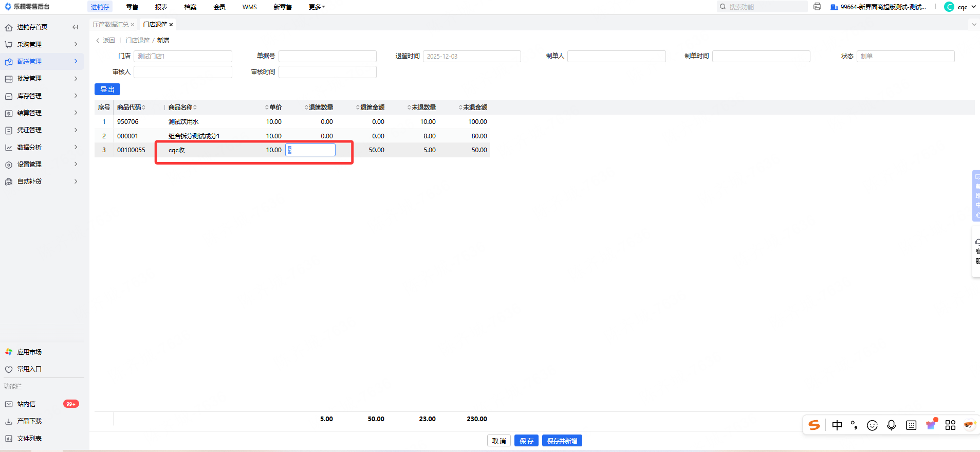Toggle the 中 Chinese input mode
Image resolution: width=980 pixels, height=452 pixels.
pyautogui.click(x=837, y=425)
